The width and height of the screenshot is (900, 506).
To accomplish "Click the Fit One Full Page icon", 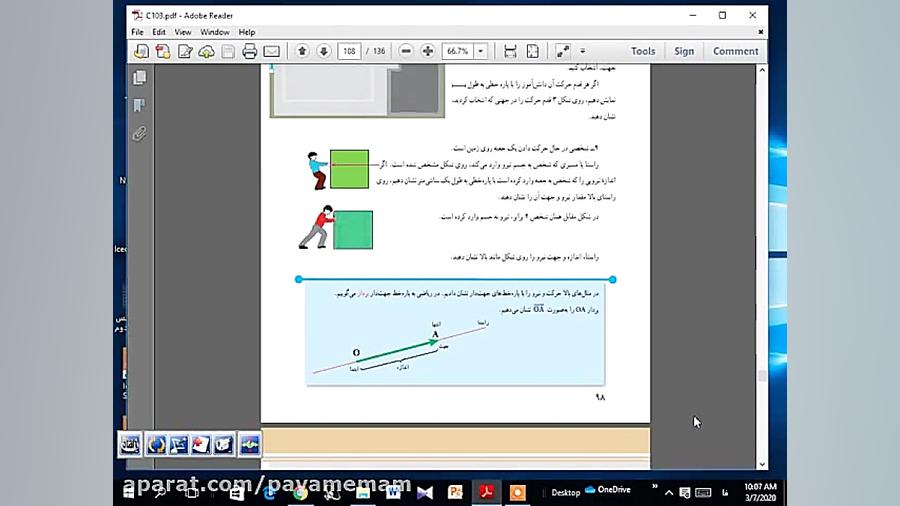I will point(533,51).
